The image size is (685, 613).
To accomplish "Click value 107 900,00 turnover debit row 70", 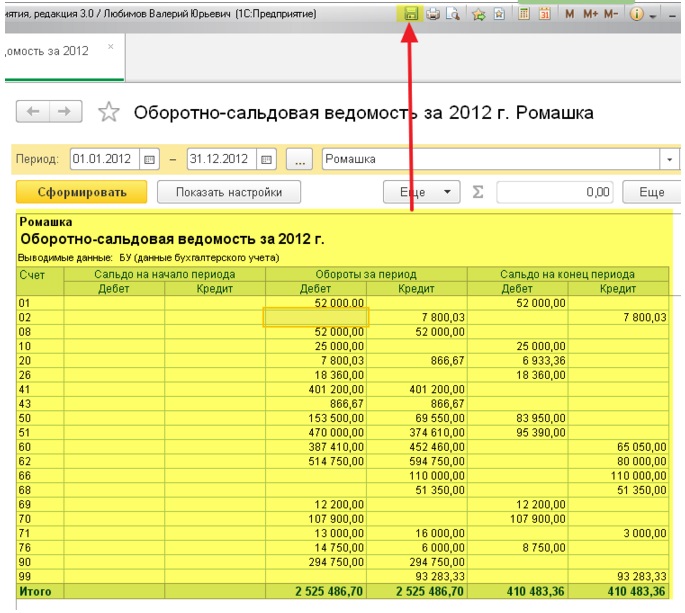I will 336,519.
